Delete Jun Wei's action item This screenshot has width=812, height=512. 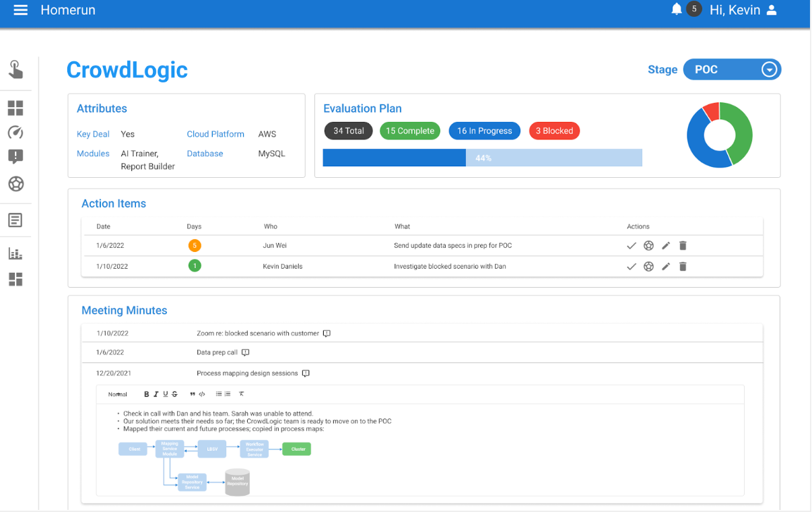point(683,246)
